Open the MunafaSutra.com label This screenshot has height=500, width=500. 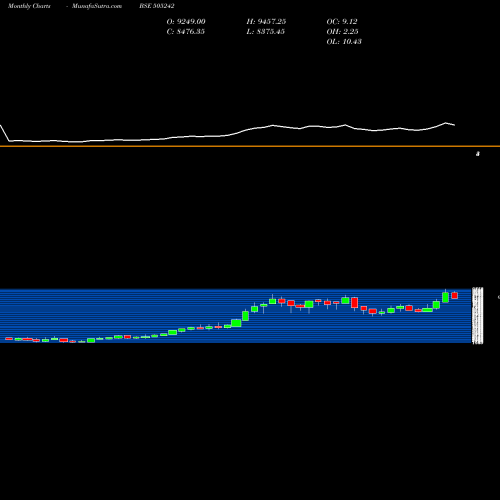point(97,6)
